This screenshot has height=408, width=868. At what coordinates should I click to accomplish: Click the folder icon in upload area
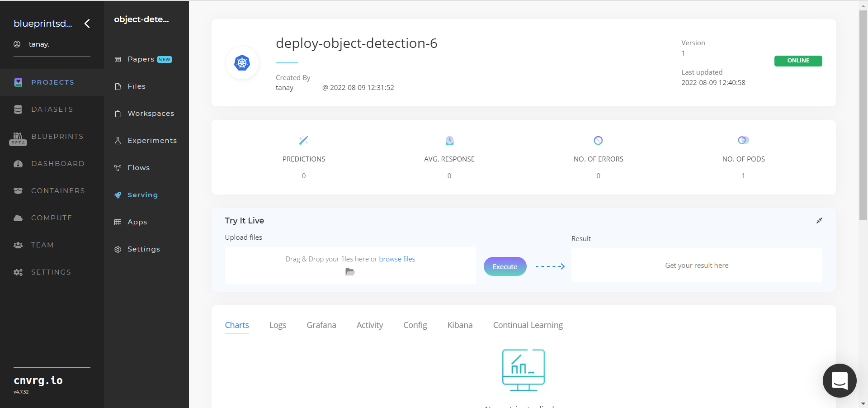tap(350, 272)
